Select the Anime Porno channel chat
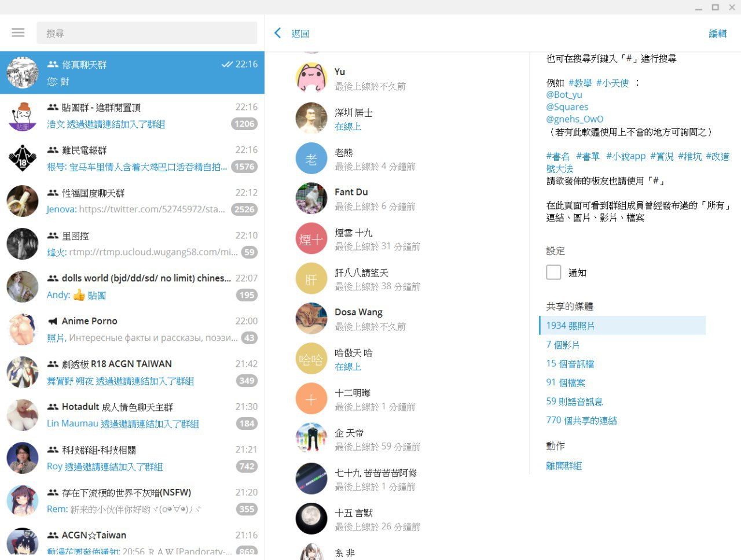Viewport: 741px width, 560px height. click(132, 329)
